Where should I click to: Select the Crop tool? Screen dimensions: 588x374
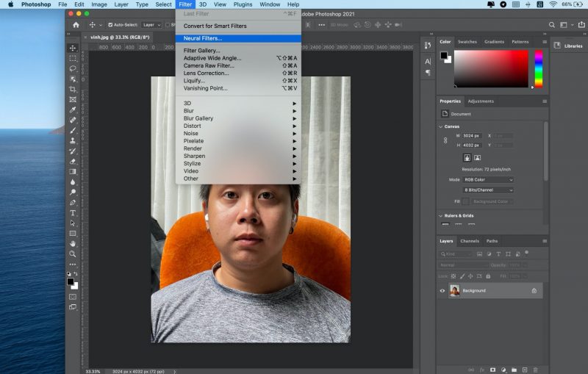coord(73,89)
